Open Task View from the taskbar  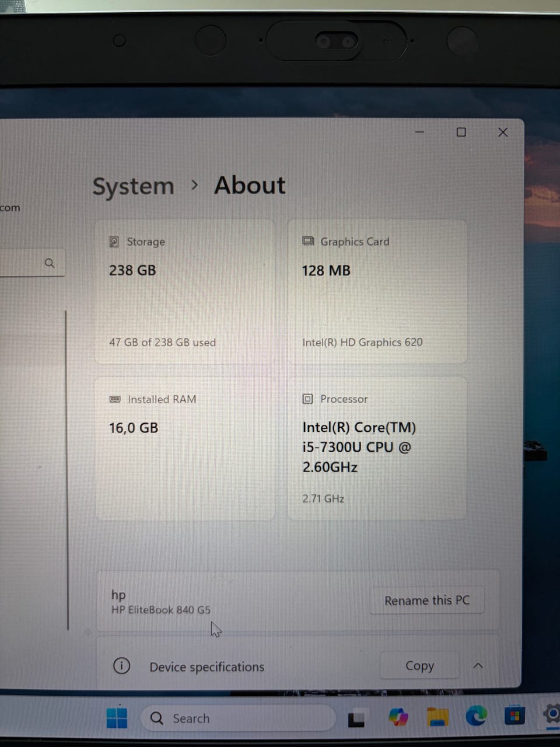(356, 718)
